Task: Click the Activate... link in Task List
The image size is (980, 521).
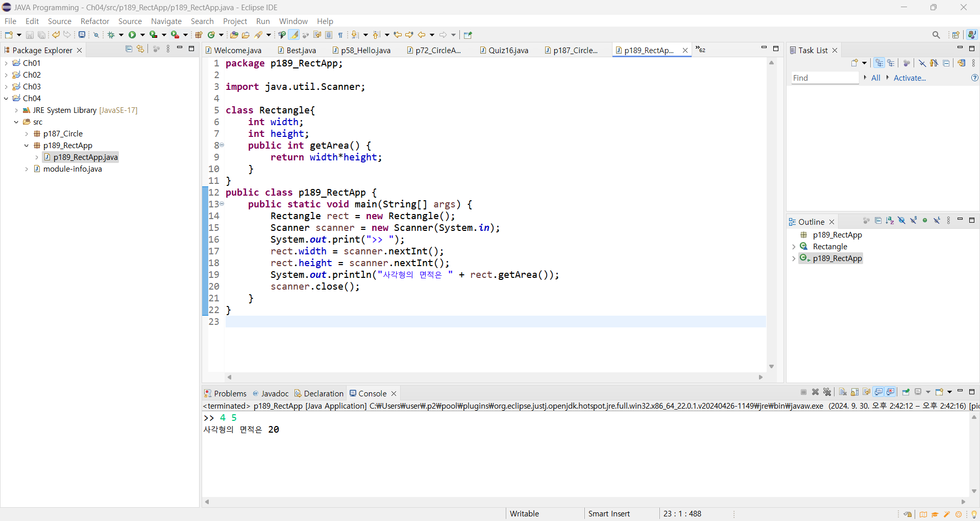Action: pos(910,78)
